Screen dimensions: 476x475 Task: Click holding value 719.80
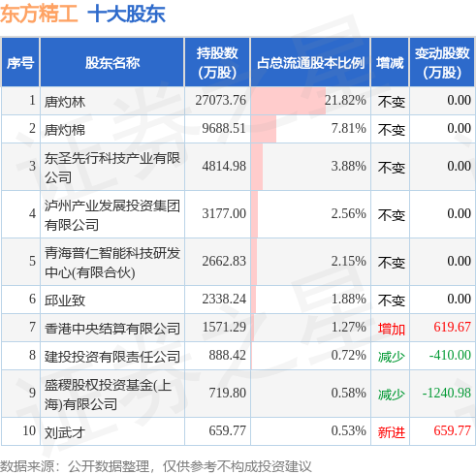pyautogui.click(x=228, y=393)
